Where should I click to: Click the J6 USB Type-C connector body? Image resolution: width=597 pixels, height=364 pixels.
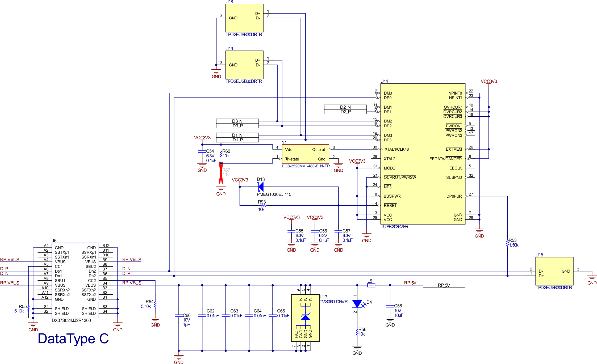76,280
